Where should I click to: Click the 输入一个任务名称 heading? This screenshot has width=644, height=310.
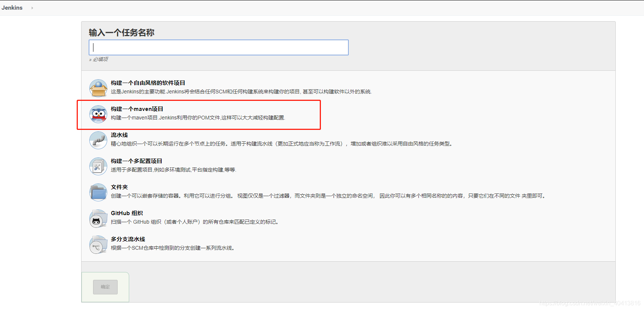click(121, 32)
